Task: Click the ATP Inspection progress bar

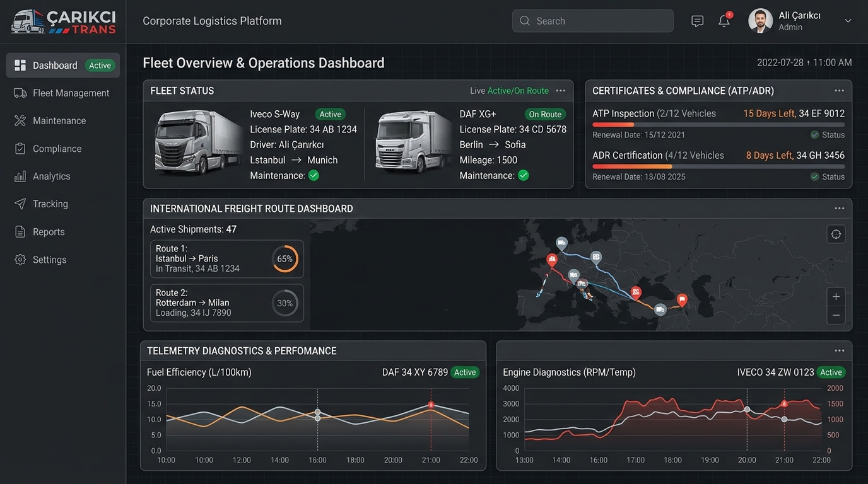Action: (718, 125)
